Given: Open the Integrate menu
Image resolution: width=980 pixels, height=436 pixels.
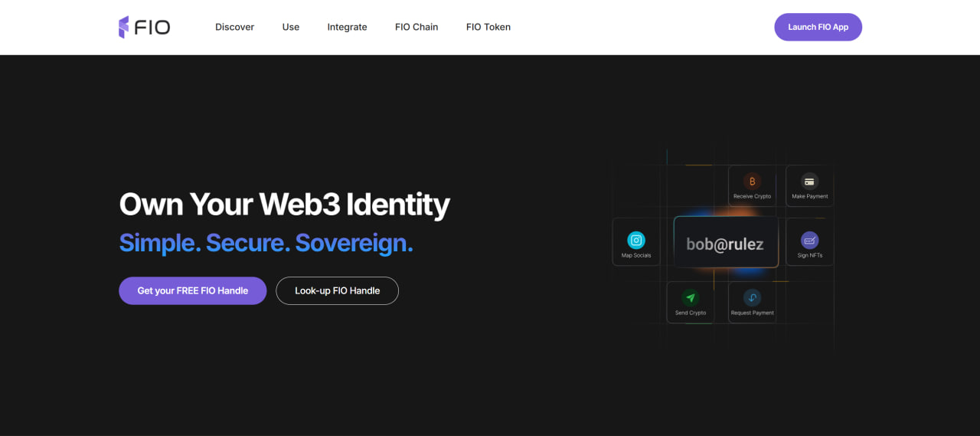Looking at the screenshot, I should [x=347, y=27].
